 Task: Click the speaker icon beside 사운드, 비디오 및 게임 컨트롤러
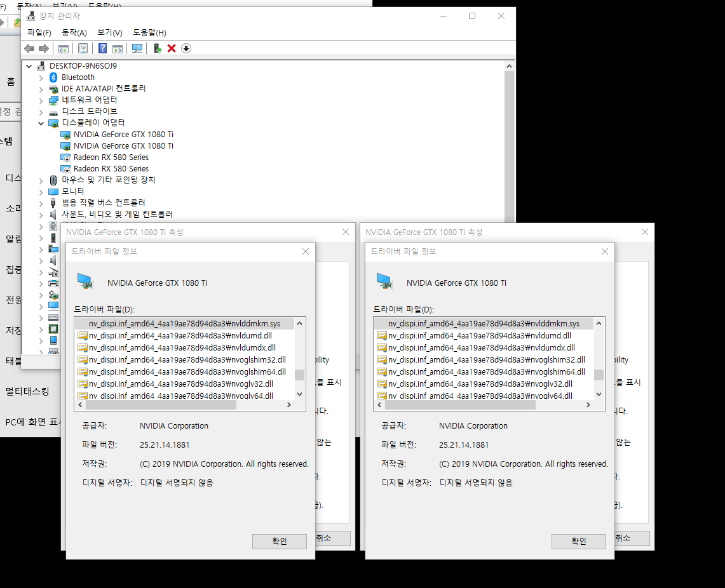53,215
